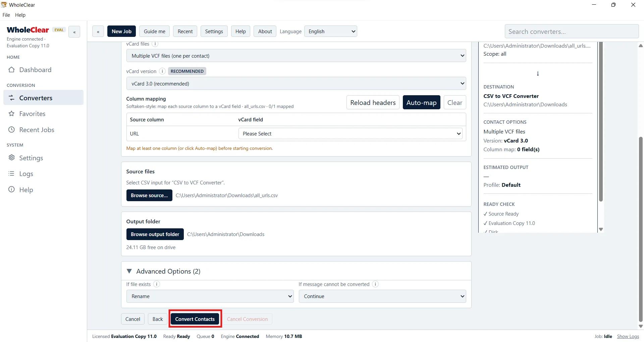Click the Cancel button
The width and height of the screenshot is (644, 342).
tap(133, 319)
